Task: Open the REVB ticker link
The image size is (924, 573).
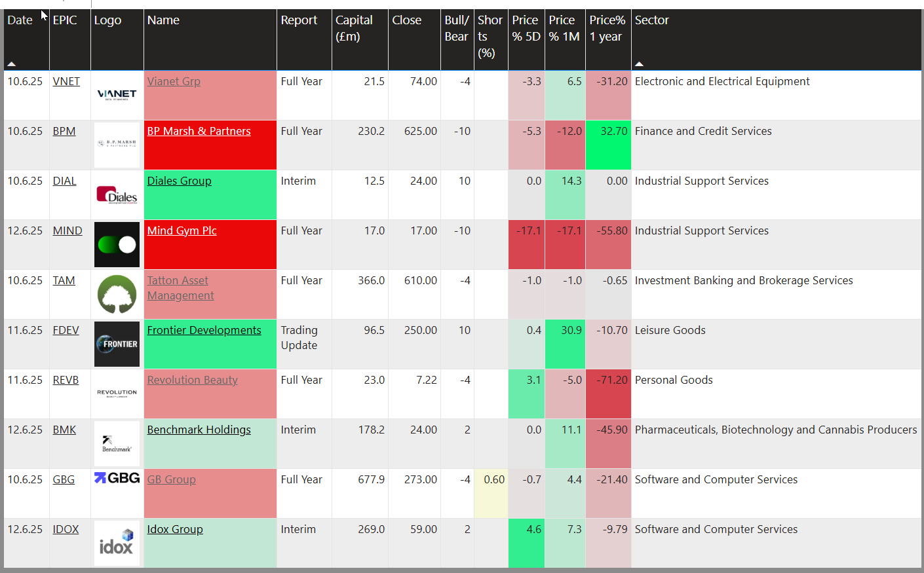Action: point(66,380)
